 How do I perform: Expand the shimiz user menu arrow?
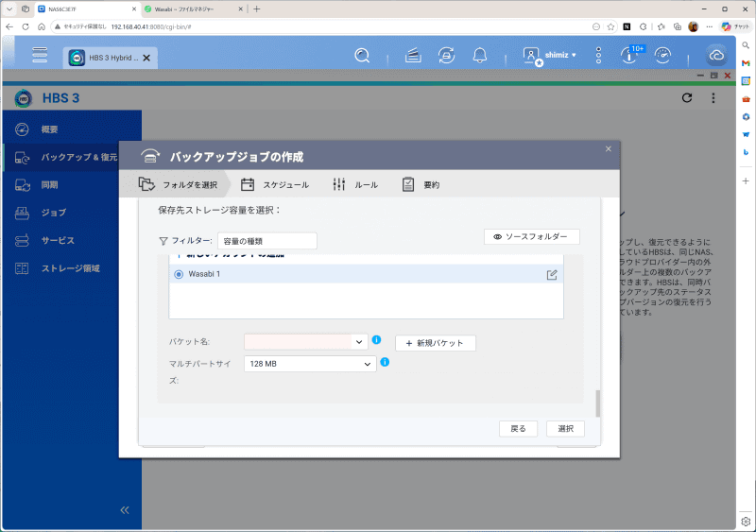pos(574,55)
